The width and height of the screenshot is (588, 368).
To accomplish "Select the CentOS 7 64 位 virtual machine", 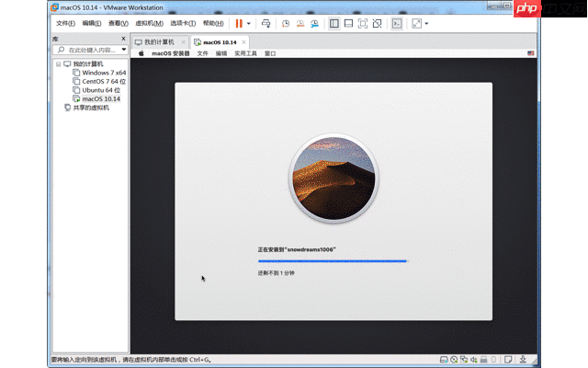I will [104, 82].
